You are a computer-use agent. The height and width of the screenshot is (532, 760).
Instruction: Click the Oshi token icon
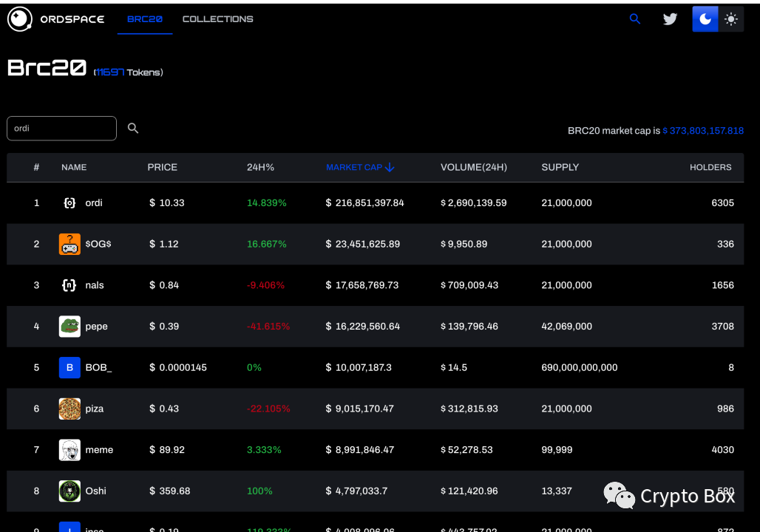pos(69,491)
